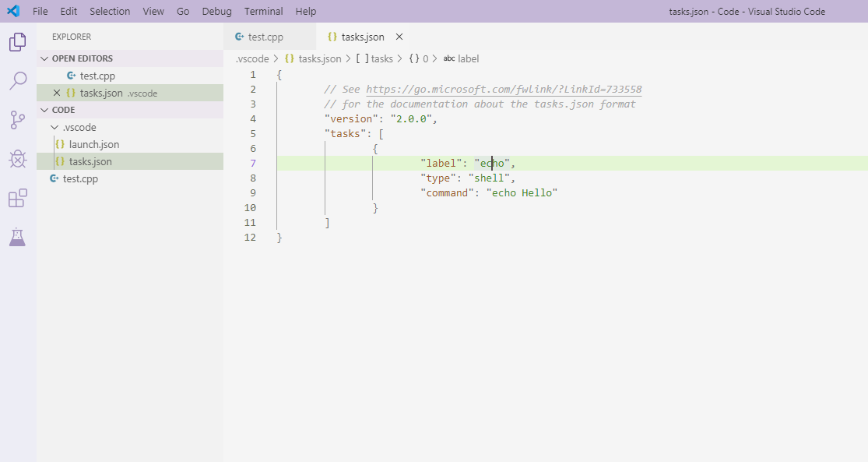This screenshot has width=868, height=462.
Task: Open the Debug menu
Action: 217,11
